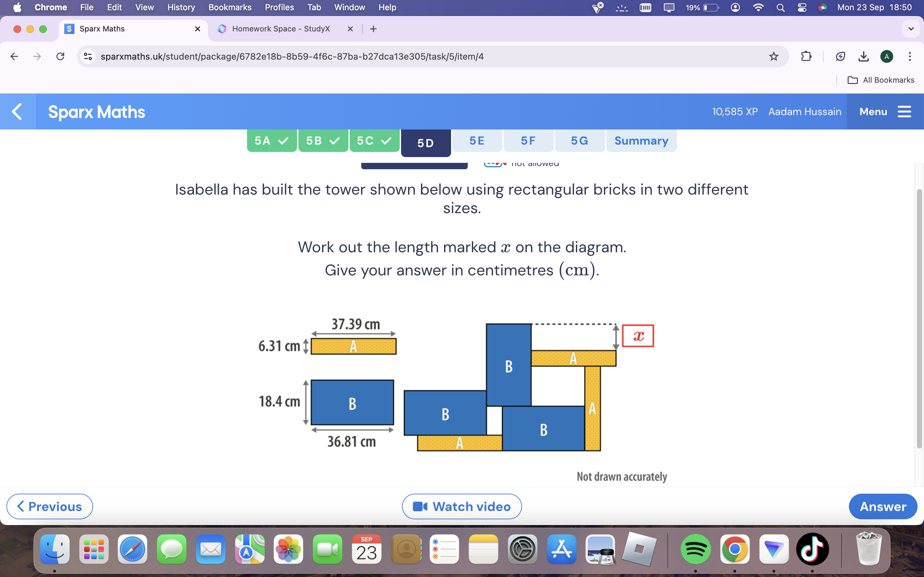Click the bookmark star icon
Screen dimensions: 924x577
(x=774, y=56)
